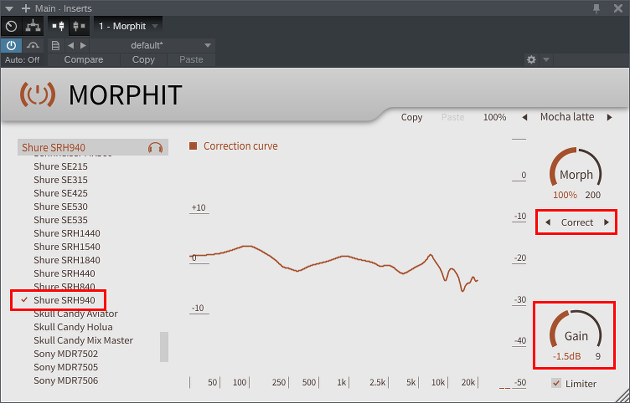The height and width of the screenshot is (403, 630).
Task: Click the -1.5dB gain value
Action: tap(567, 356)
